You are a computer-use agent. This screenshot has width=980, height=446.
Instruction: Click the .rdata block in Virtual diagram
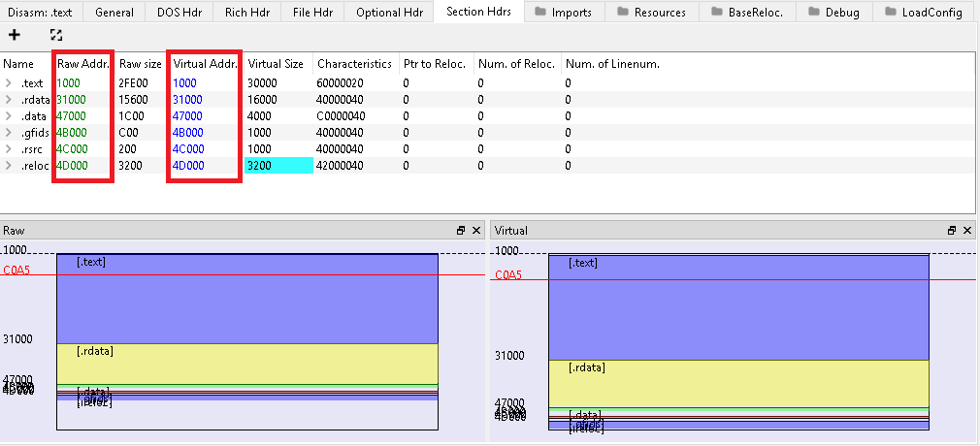pyautogui.click(x=738, y=384)
